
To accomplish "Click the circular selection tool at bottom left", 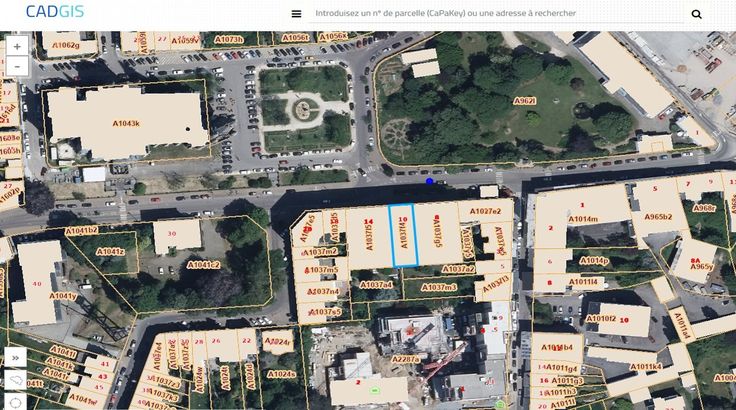I will click(16, 402).
